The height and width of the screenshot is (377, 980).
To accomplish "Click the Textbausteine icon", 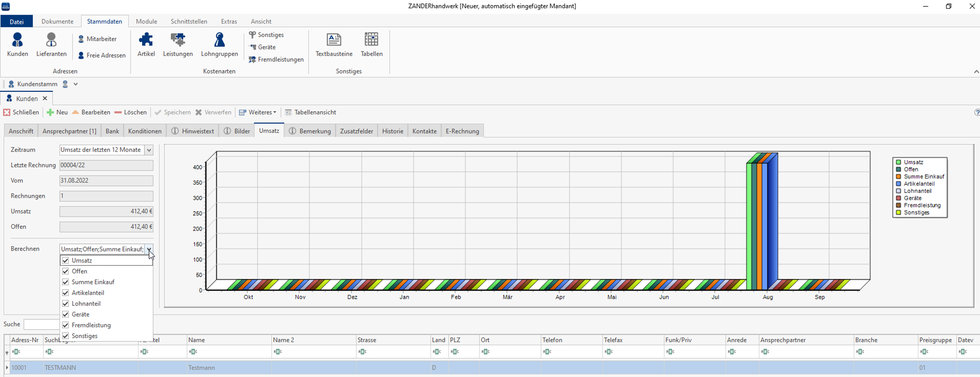I will point(334,44).
